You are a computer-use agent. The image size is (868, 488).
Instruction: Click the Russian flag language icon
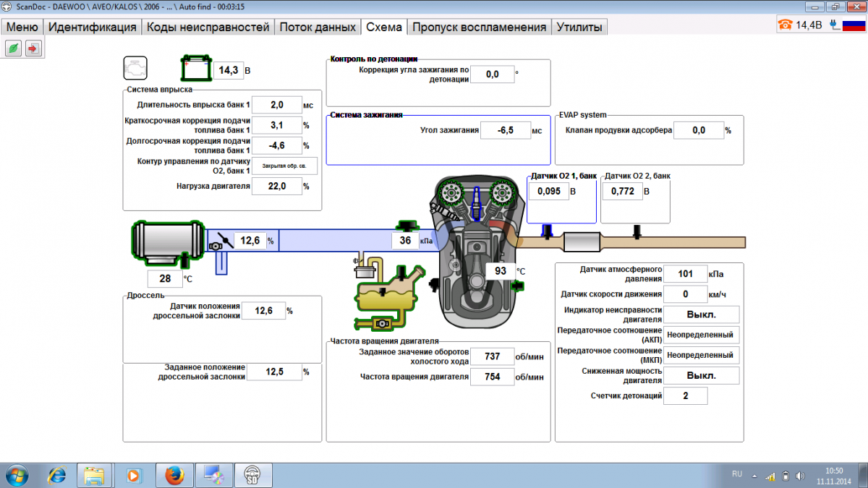tap(854, 25)
